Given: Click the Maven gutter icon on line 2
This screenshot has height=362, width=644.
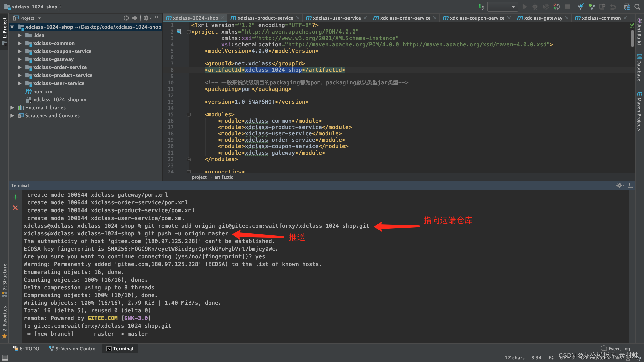Looking at the screenshot, I should (x=179, y=32).
